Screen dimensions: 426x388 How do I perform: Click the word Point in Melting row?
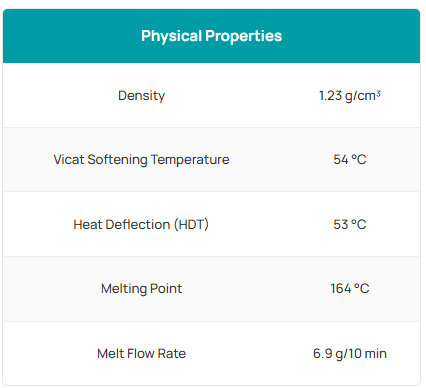click(x=166, y=289)
